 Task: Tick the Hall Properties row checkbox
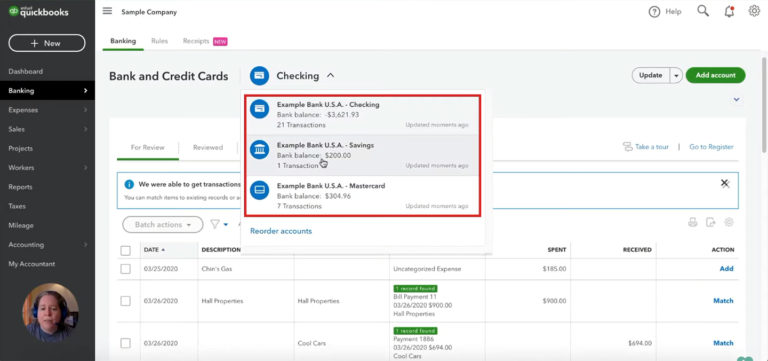pyautogui.click(x=126, y=301)
